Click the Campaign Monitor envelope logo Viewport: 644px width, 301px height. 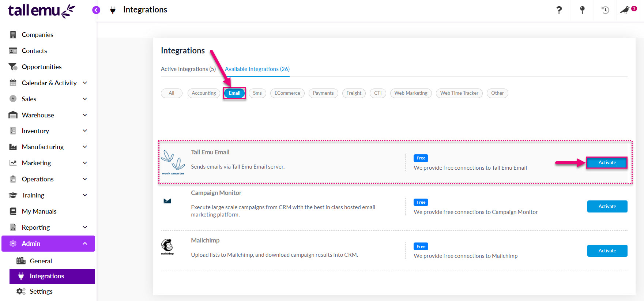pos(167,201)
